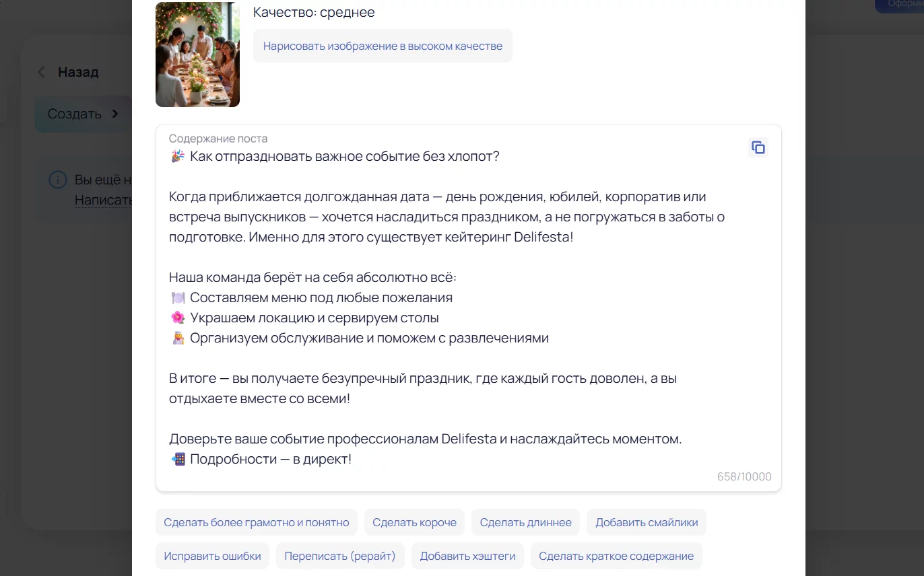Place cursor in the post headline line
The image size is (924, 576).
(343, 157)
